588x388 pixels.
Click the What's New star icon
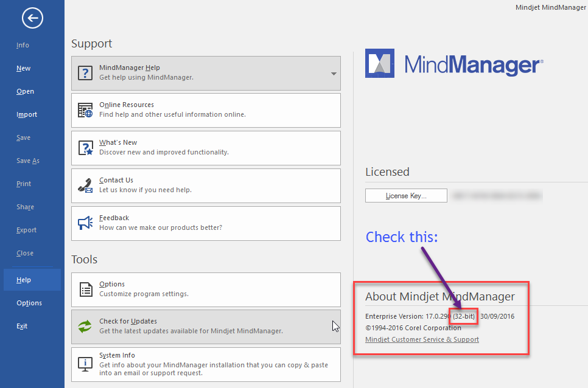(x=85, y=148)
